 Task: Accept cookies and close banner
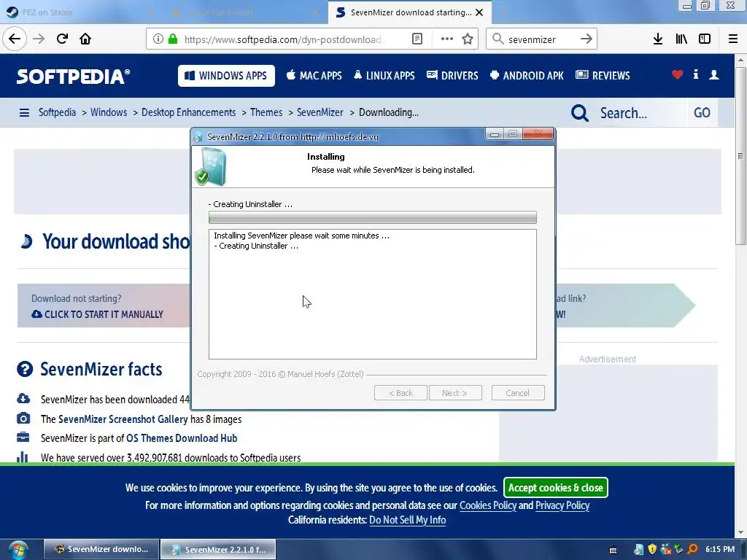(555, 488)
